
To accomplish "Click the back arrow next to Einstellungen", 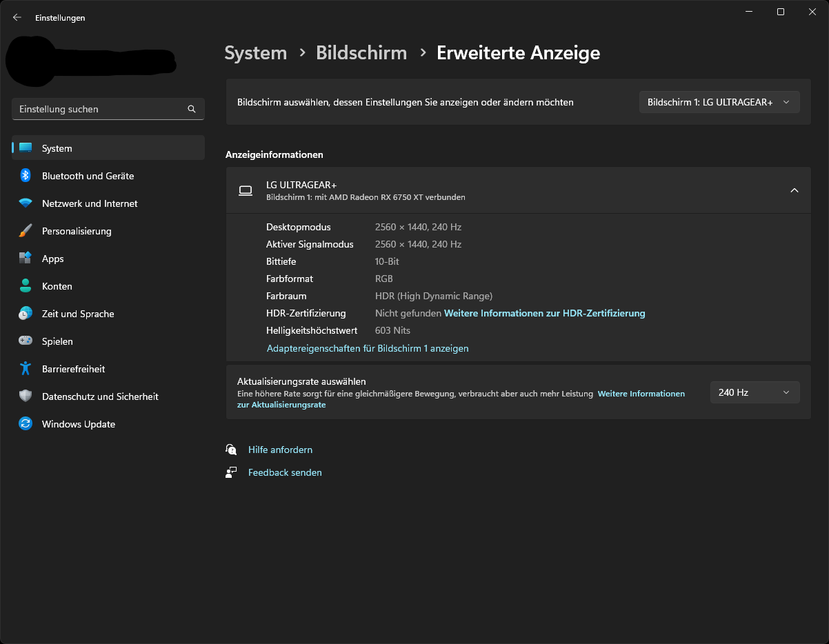I will (x=17, y=18).
